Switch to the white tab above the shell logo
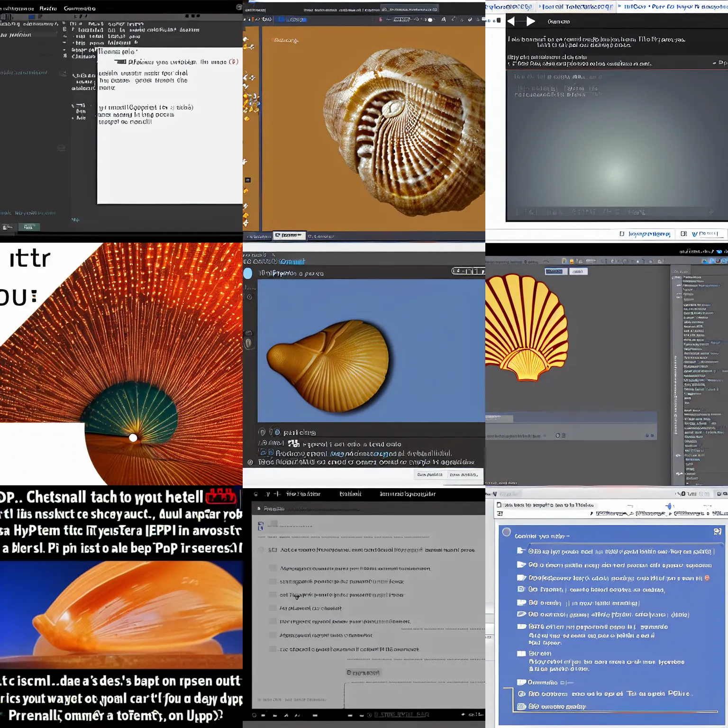This screenshot has width=728, height=728. [x=578, y=272]
